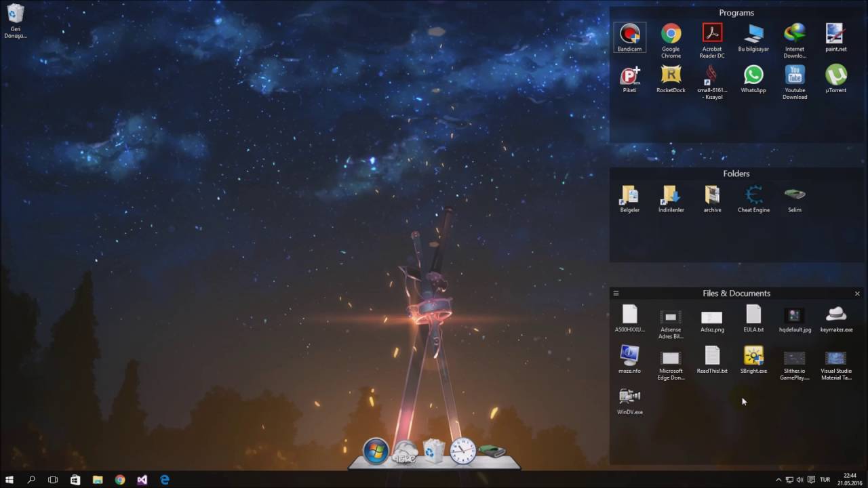The image size is (868, 488).
Task: Open Microsoft Edge from the taskbar
Action: 164,479
